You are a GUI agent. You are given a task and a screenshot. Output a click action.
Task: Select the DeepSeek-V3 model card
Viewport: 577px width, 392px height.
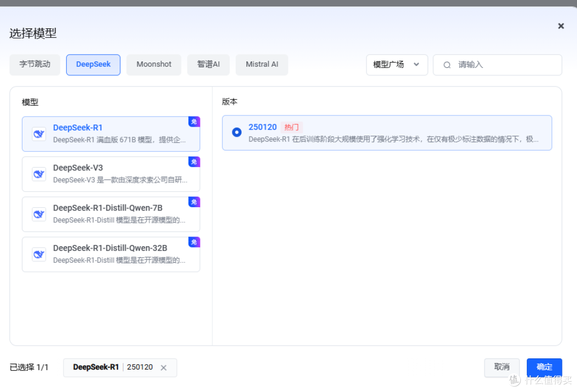pos(111,174)
